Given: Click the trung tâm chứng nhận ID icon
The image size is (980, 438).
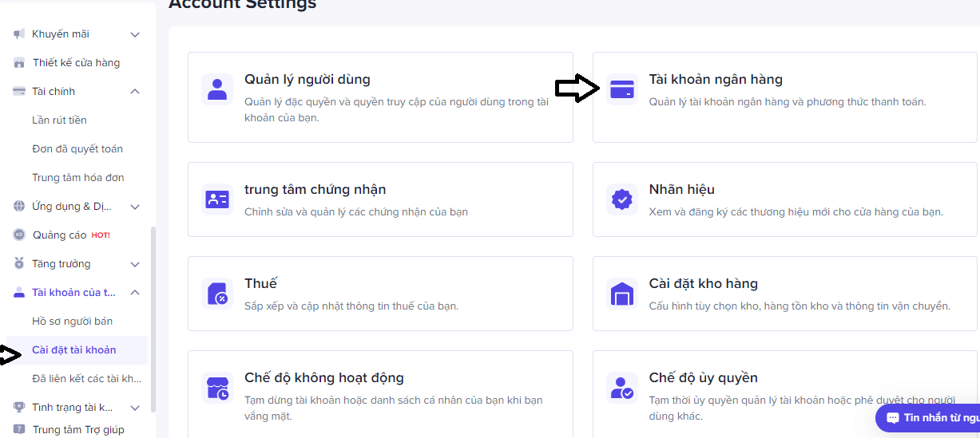Looking at the screenshot, I should pyautogui.click(x=217, y=199).
